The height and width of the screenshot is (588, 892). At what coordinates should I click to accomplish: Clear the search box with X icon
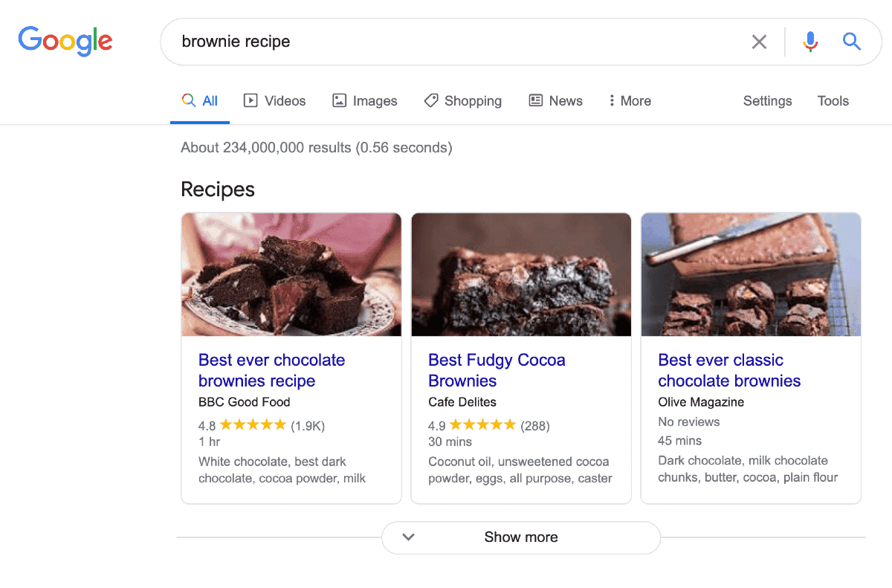[x=759, y=42]
